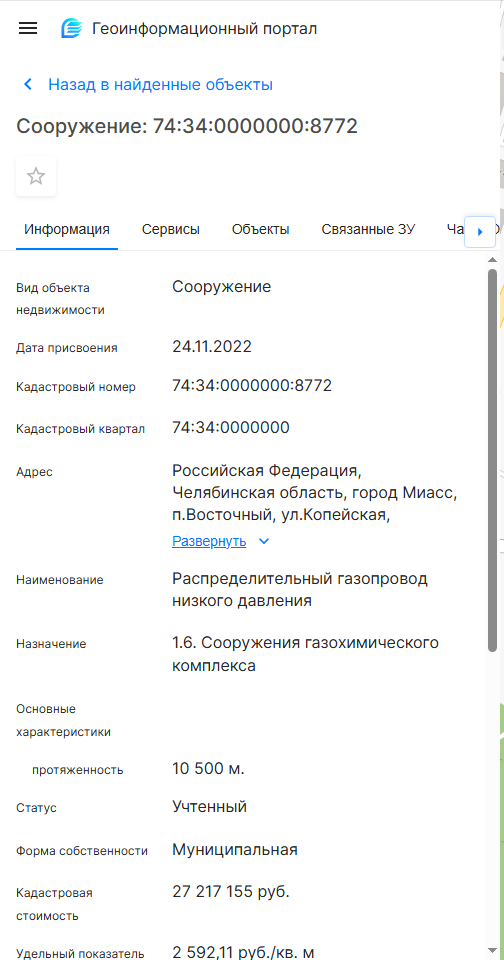Viewport: 504px width, 960px height.
Task: Click the back chevron arrow icon
Action: [x=28, y=84]
